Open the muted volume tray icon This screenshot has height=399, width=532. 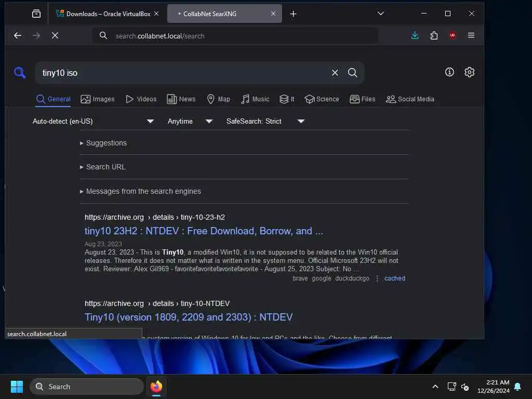click(x=465, y=387)
